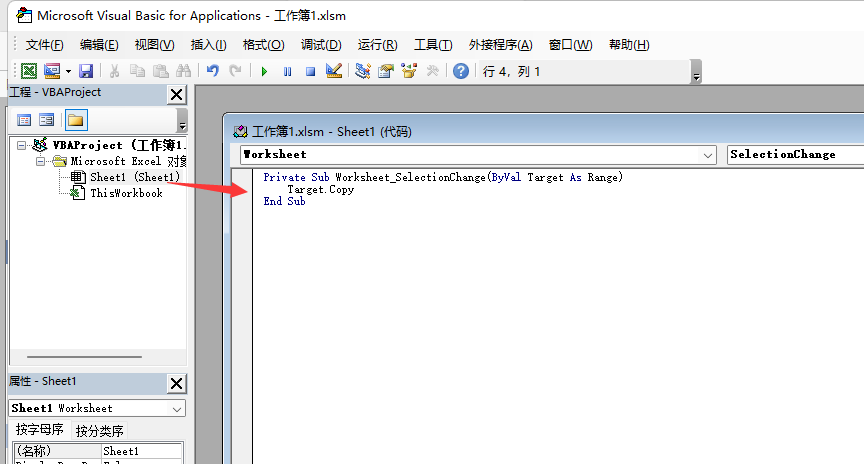This screenshot has height=464, width=864.
Task: Open the Worksheet object dropdown in code window
Action: [x=708, y=155]
